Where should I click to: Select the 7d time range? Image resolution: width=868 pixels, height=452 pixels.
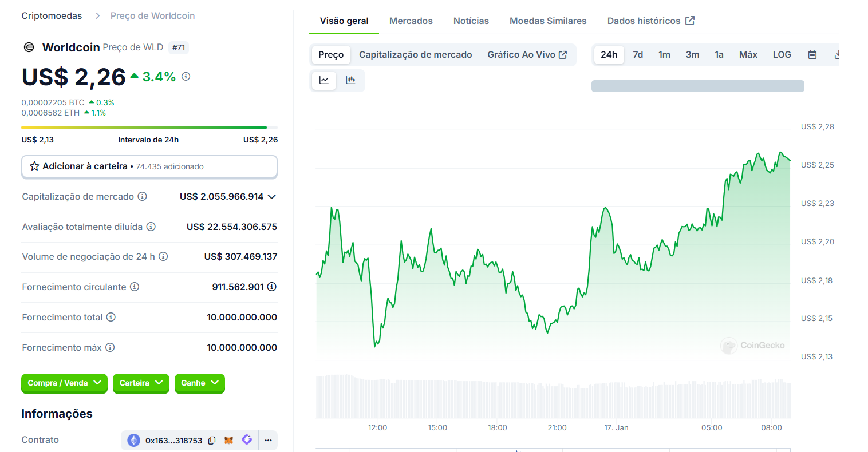point(638,55)
